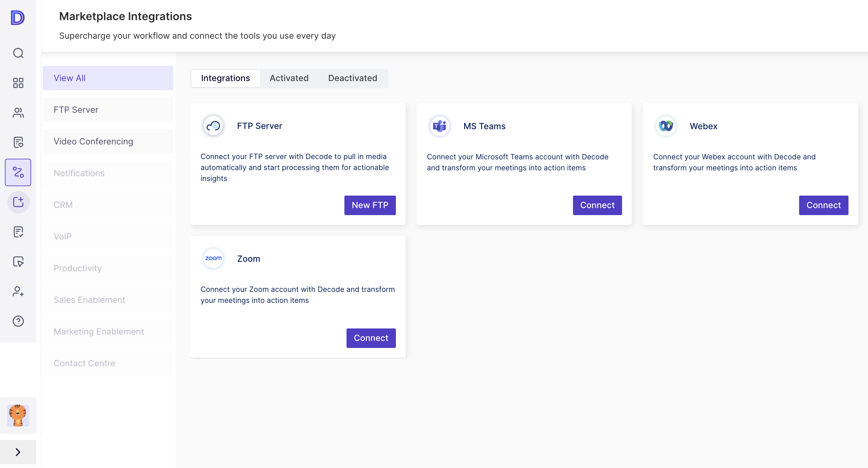Switch to Activated tab
The image size is (868, 468).
(x=289, y=78)
